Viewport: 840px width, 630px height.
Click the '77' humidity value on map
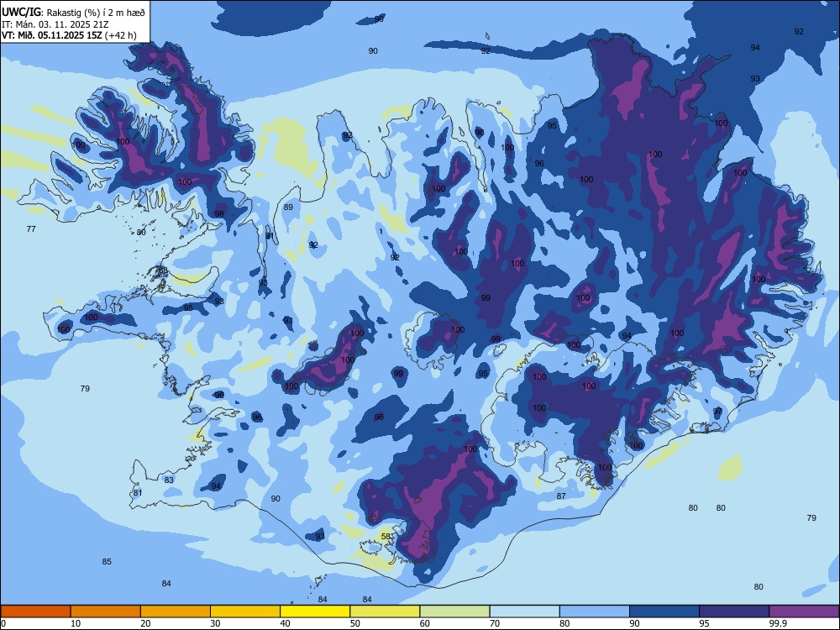pyautogui.click(x=31, y=228)
